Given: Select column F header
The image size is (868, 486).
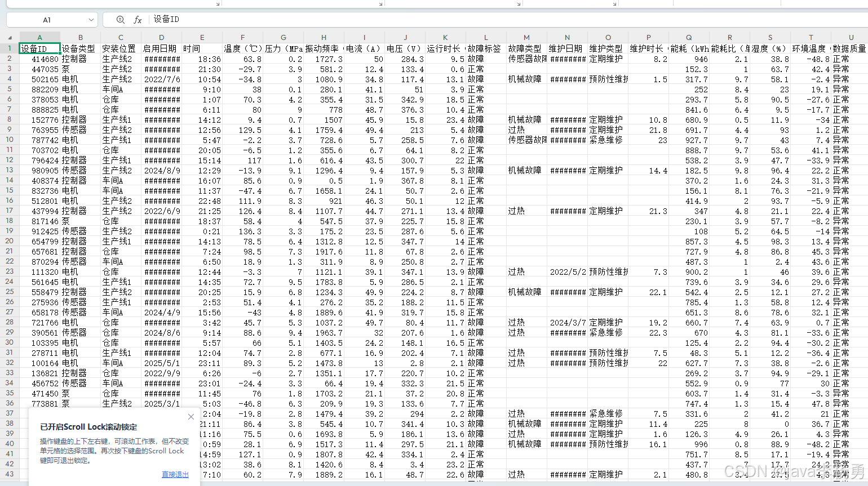Looking at the screenshot, I should point(242,38).
